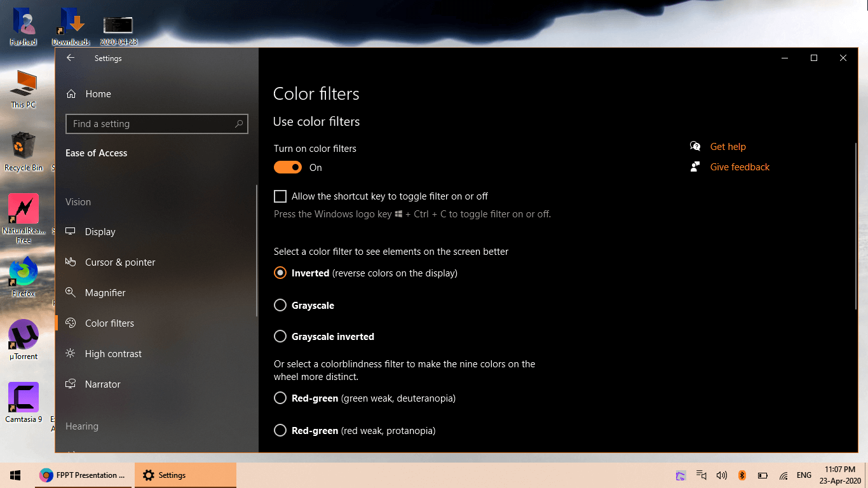Select Red-green protanopia filter
This screenshot has height=488, width=868.
[x=280, y=431]
